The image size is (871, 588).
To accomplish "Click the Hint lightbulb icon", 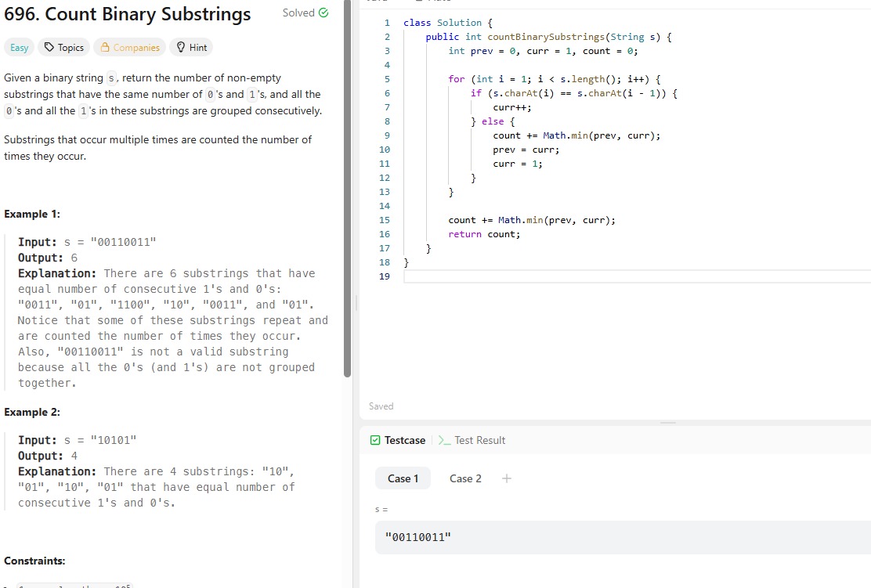I will (181, 48).
